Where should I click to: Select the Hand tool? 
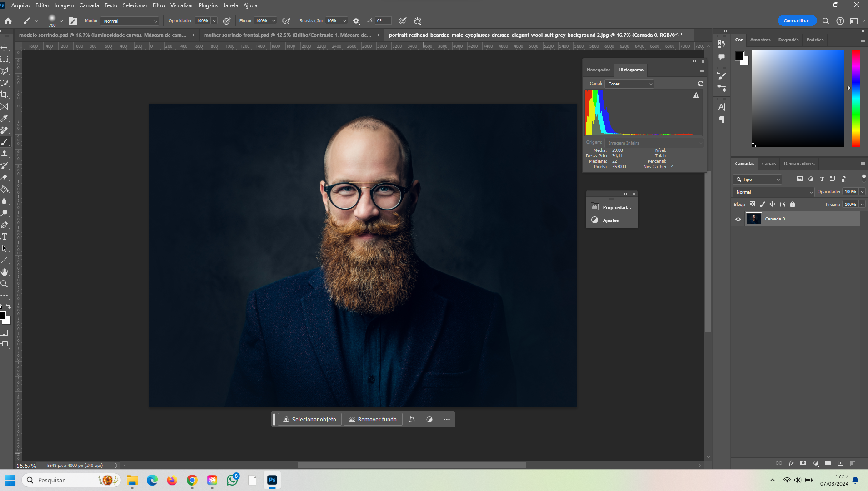pyautogui.click(x=5, y=272)
